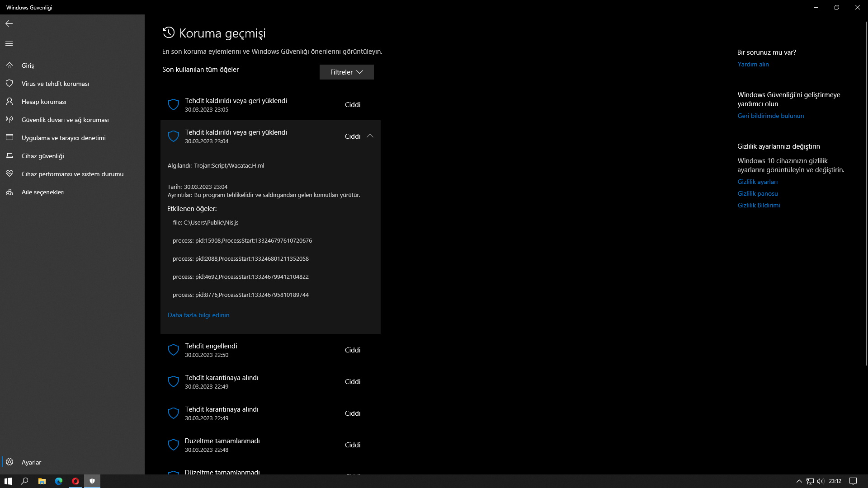Open the Filtreler dropdown

(x=346, y=72)
